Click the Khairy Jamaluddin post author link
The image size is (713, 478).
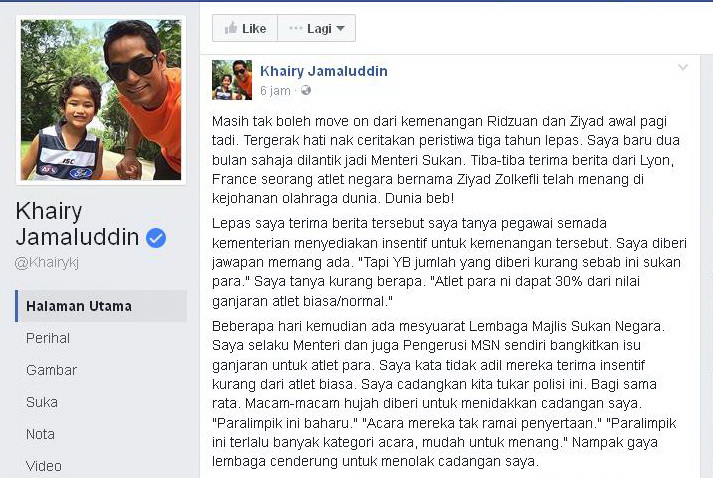tap(324, 71)
